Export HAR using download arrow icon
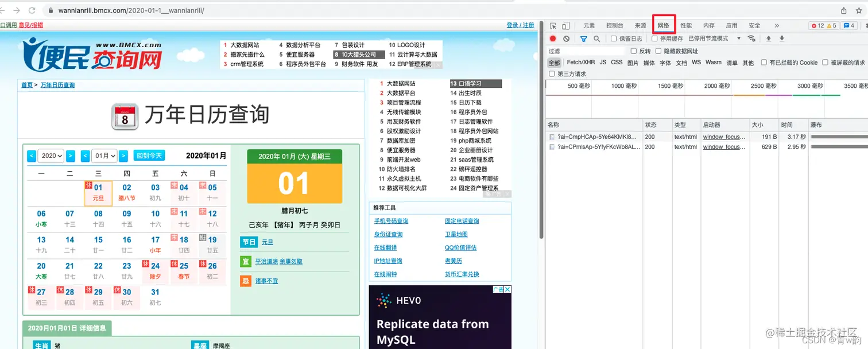 pos(781,38)
